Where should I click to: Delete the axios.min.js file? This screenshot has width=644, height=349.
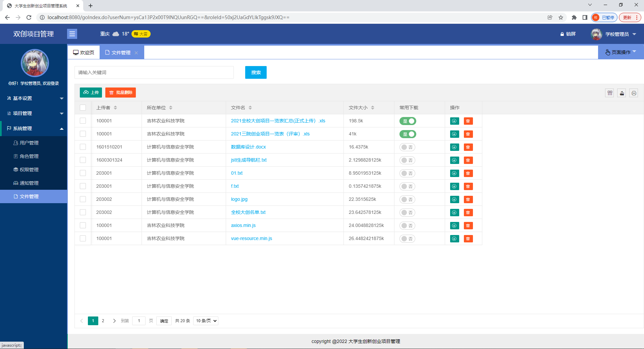coord(468,226)
